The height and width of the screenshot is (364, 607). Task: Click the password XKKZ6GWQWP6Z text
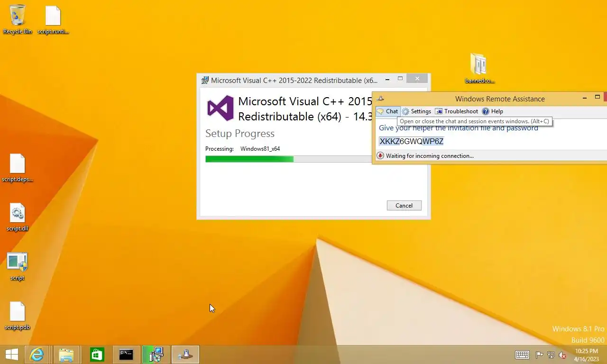pos(412,141)
